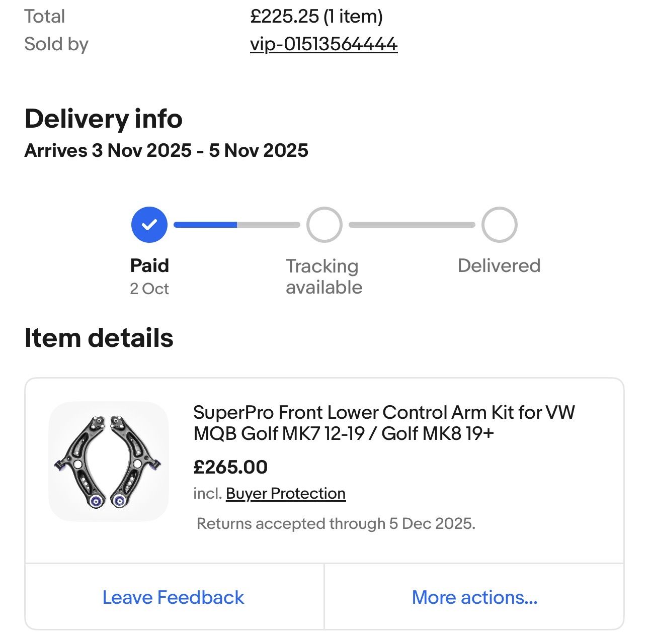This screenshot has width=649, height=644.
Task: Click the progress bar between Paid and Tracking
Action: click(x=236, y=225)
